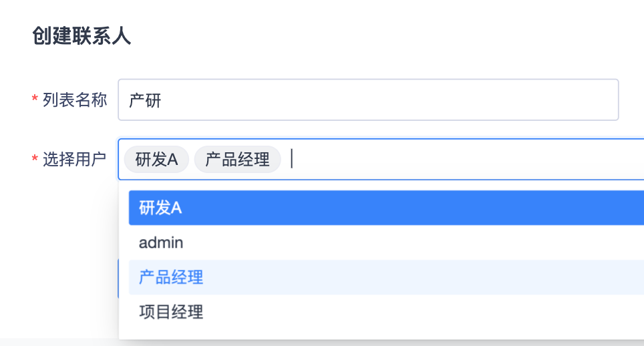Click the 创建联系人 page heading
This screenshot has height=346, width=644.
point(82,36)
